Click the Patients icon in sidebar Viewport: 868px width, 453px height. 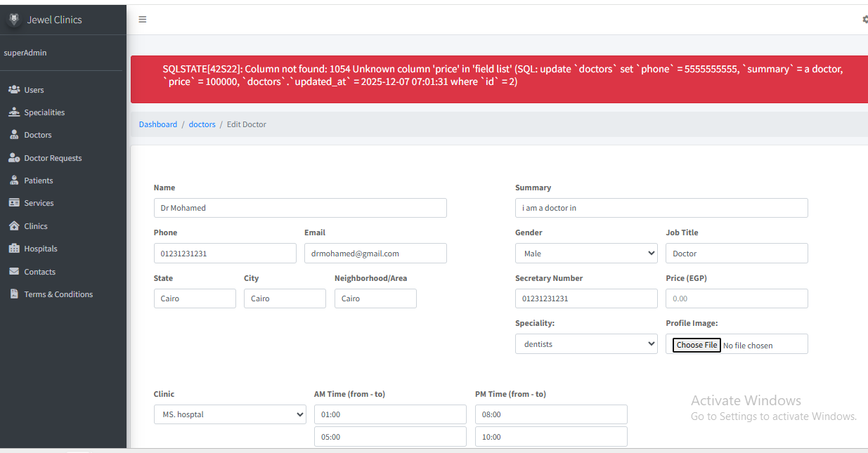point(13,180)
